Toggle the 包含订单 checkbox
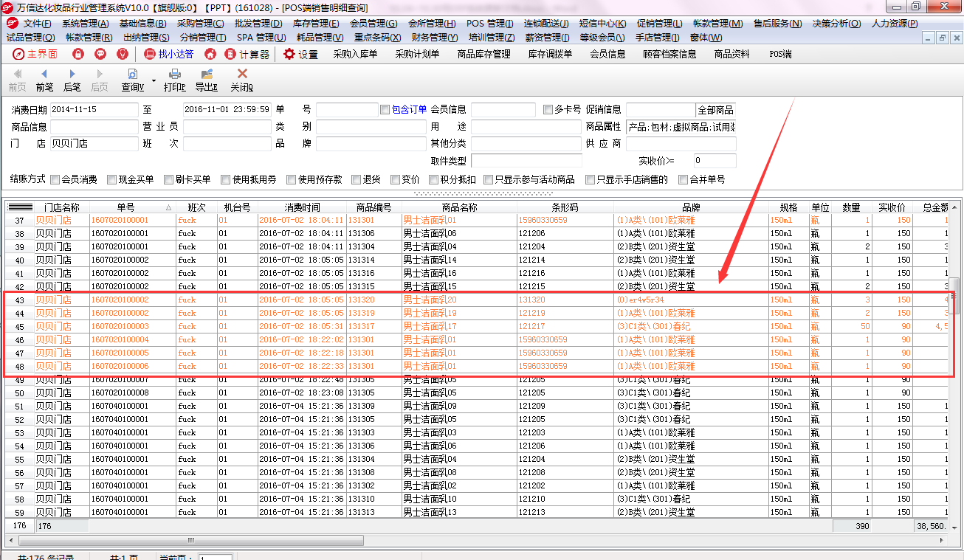The image size is (964, 560). click(x=385, y=109)
